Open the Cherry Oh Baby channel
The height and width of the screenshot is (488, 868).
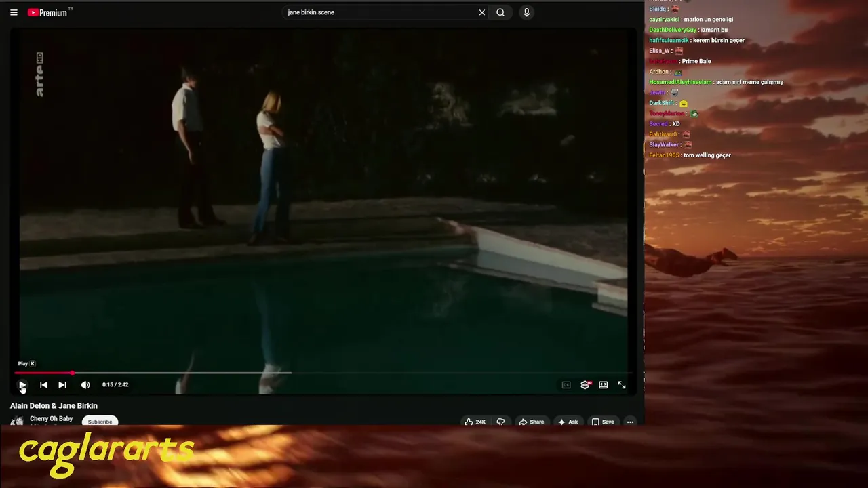(51, 419)
